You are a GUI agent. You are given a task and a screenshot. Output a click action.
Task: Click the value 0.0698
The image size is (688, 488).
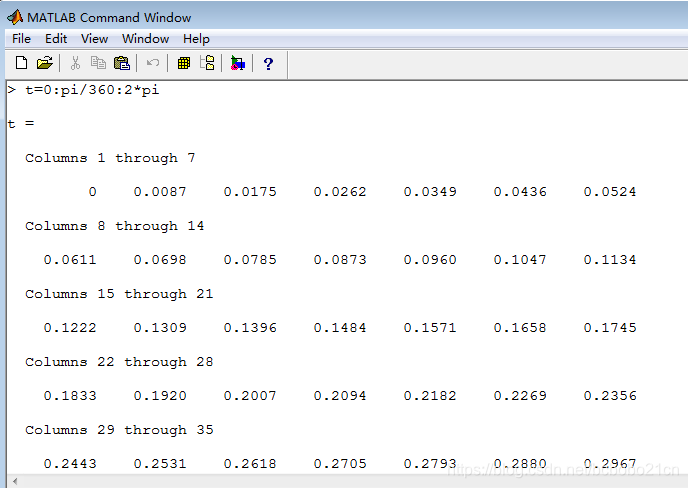click(x=160, y=260)
